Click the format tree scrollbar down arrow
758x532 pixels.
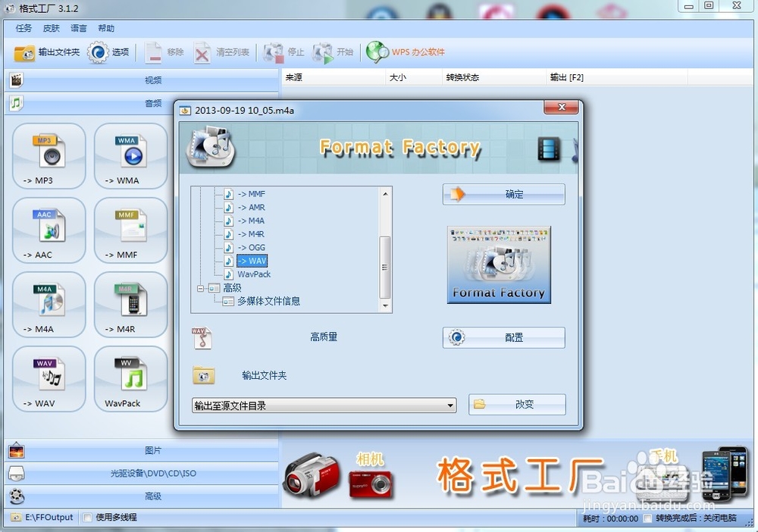tap(387, 305)
